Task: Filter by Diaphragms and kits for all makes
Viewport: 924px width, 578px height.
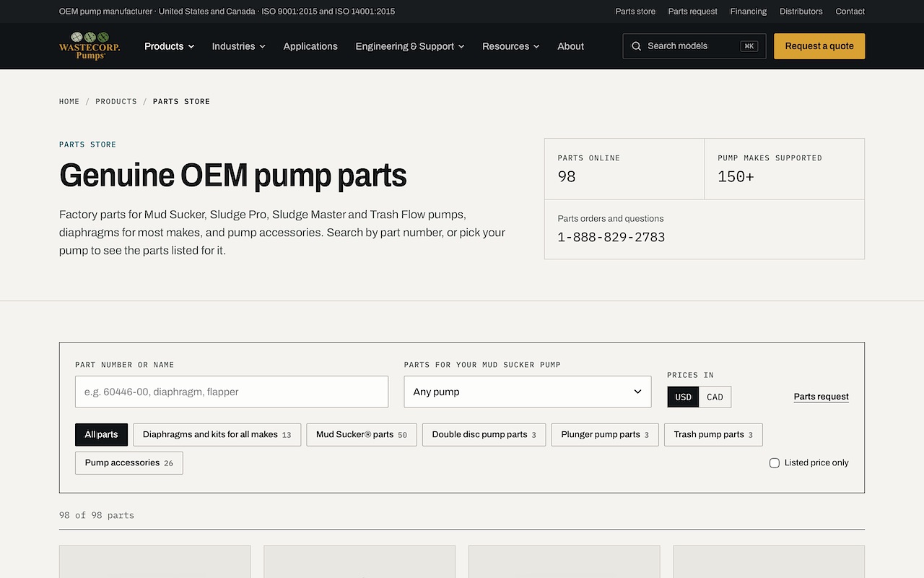Action: pos(217,434)
